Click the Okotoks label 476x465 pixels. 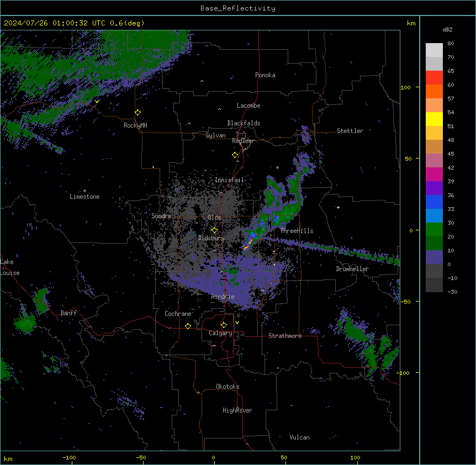[x=228, y=387]
